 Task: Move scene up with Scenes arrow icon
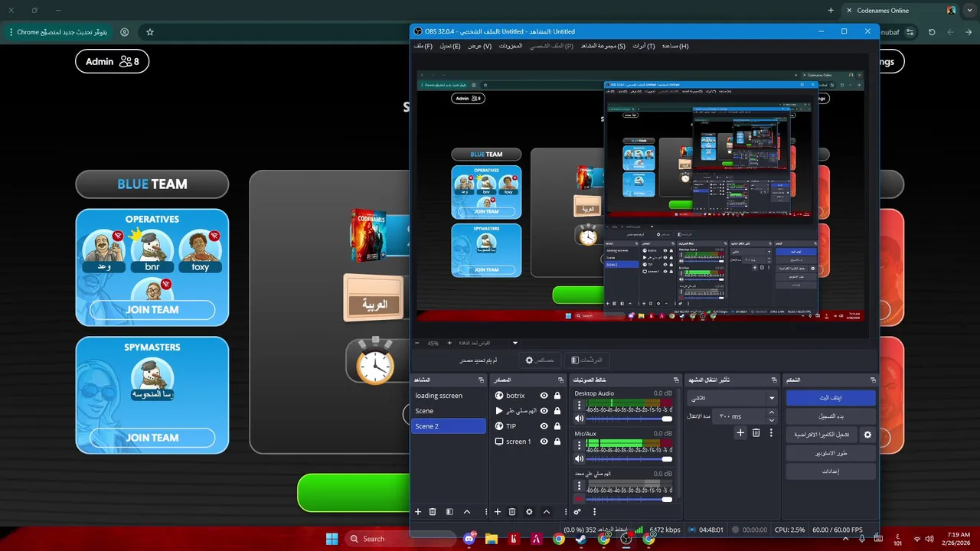(467, 511)
